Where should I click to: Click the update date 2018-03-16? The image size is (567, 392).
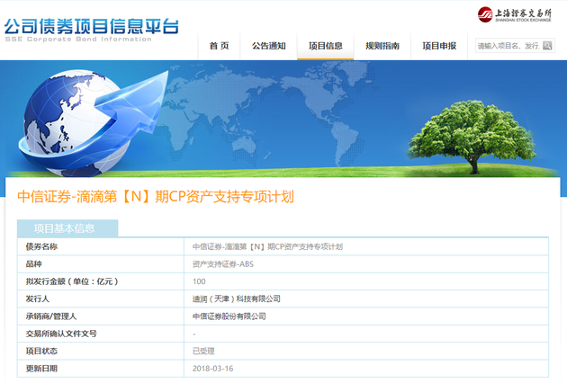[x=211, y=368]
